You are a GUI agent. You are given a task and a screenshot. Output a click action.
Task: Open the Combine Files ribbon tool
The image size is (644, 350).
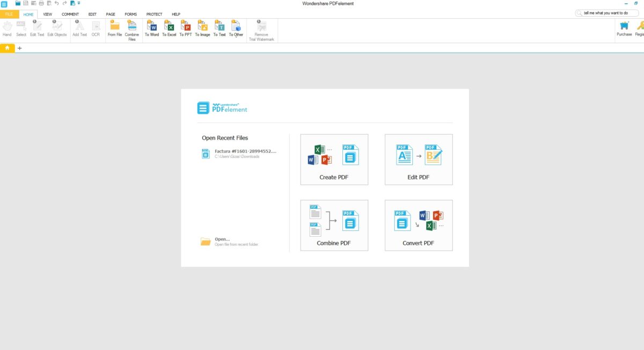point(132,30)
